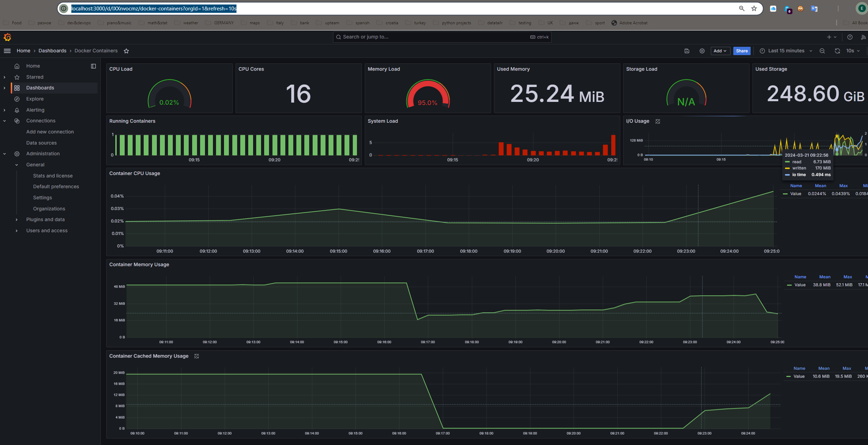868x445 pixels.
Task: Click the refresh dashboard icon
Action: (837, 51)
